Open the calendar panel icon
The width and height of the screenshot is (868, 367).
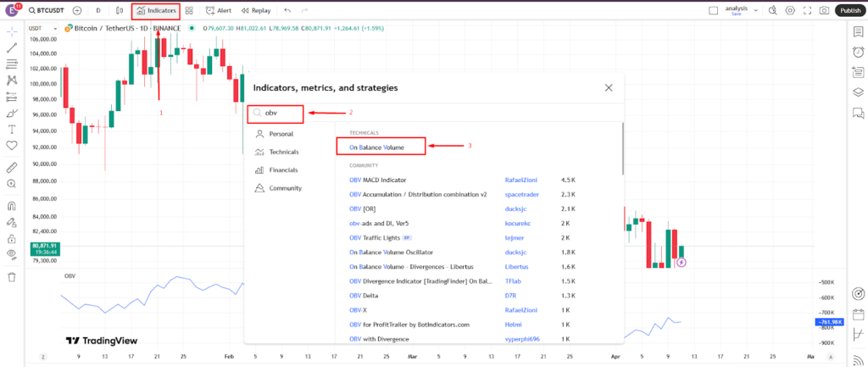pos(858,314)
